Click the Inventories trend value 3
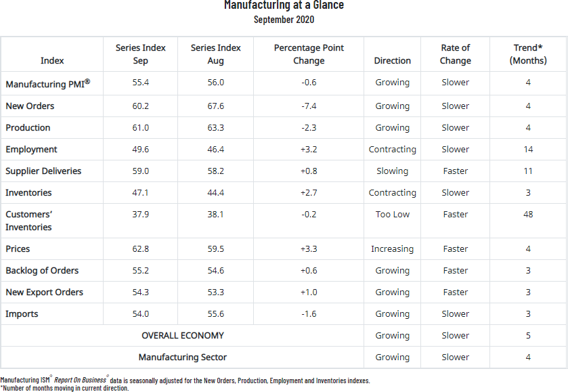 pos(527,193)
